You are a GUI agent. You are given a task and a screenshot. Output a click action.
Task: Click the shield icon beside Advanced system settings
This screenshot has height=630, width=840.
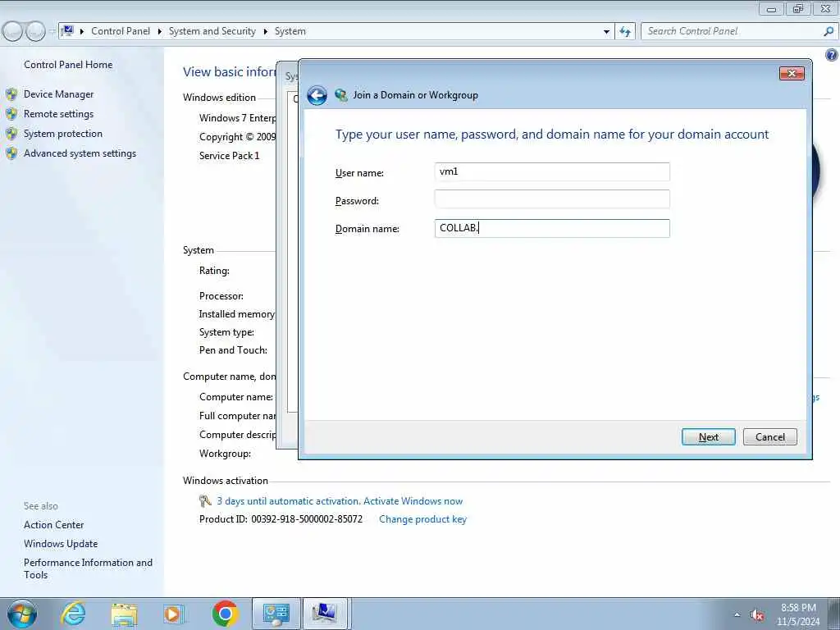[11, 153]
